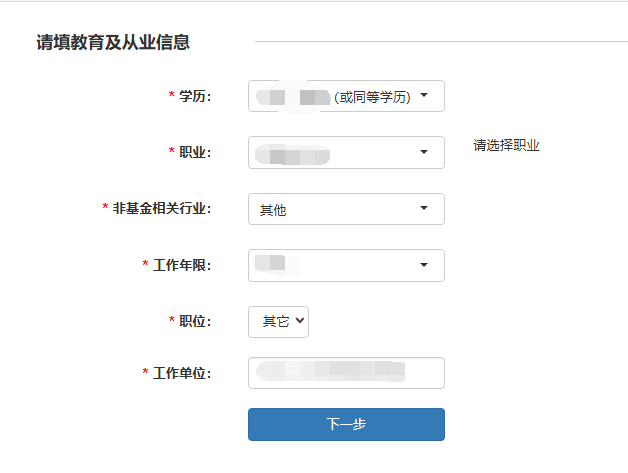Image resolution: width=628 pixels, height=473 pixels.
Task: Click the blurred value in 工作年限 combo box
Action: 271,264
